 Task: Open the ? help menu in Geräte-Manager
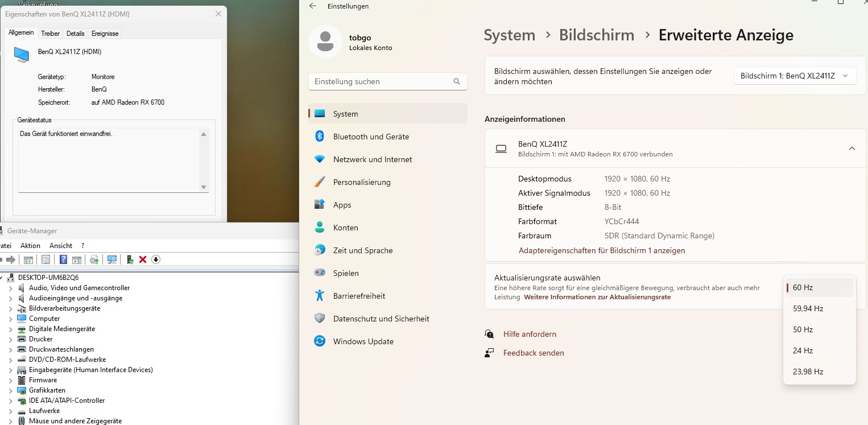point(82,246)
